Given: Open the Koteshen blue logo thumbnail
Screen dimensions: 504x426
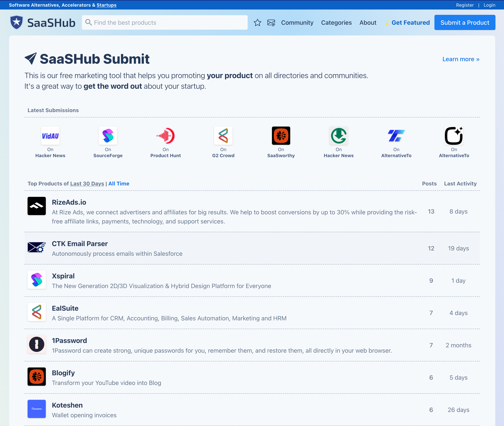Looking at the screenshot, I should coord(37,409).
